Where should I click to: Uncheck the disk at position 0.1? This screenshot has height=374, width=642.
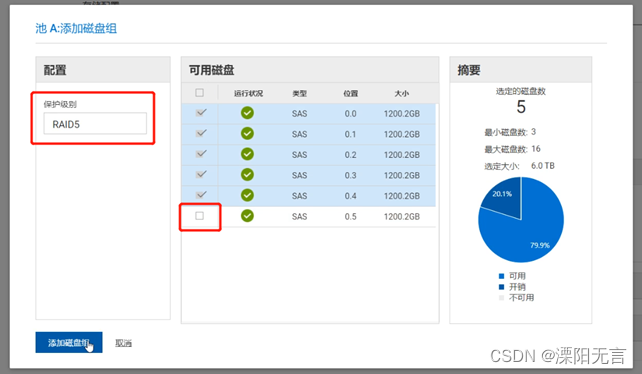[201, 133]
